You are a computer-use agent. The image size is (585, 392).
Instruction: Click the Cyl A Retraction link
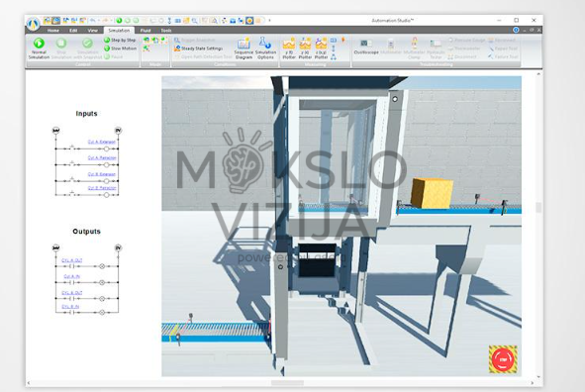(102, 157)
